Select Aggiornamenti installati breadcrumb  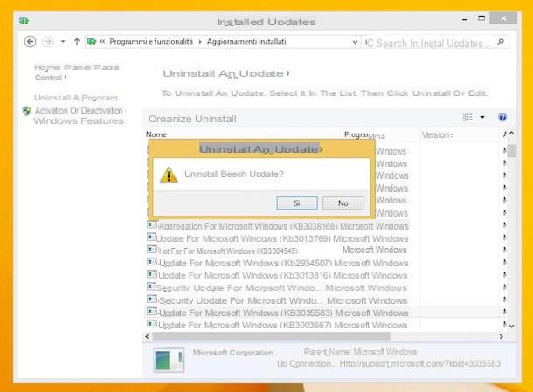(246, 41)
